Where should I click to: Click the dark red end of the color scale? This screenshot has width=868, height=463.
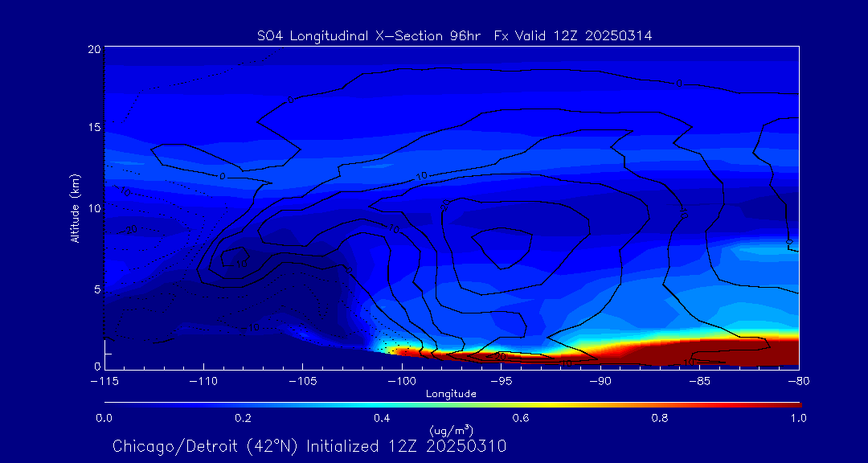coord(789,405)
